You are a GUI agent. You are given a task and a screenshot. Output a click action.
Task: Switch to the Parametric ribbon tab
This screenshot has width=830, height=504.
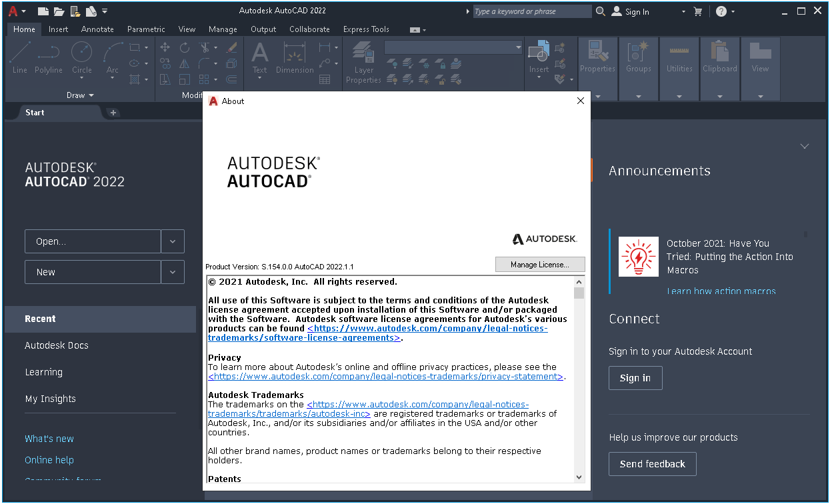click(x=146, y=29)
